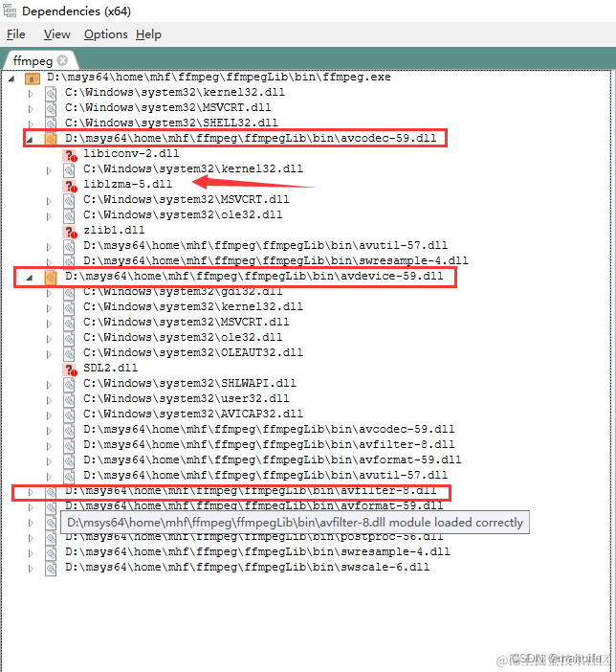The height and width of the screenshot is (672, 616).
Task: Select swresample-4.dll row nested under avcodec-59.dll
Action: click(x=275, y=261)
